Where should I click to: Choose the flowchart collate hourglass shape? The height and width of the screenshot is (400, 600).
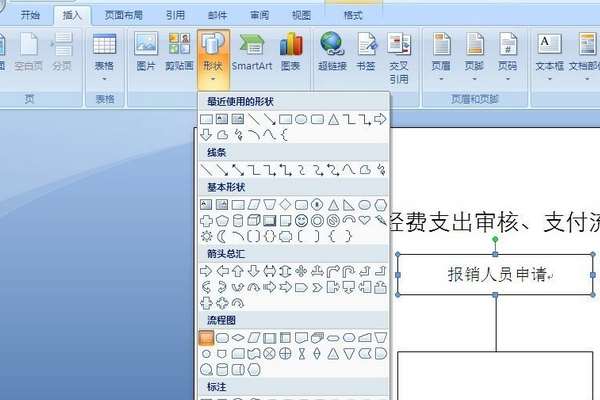tap(301, 354)
